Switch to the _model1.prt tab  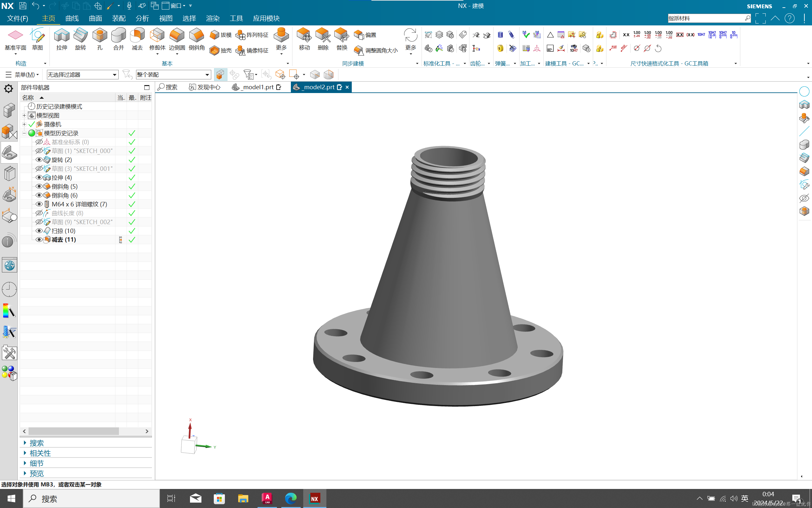pos(256,87)
